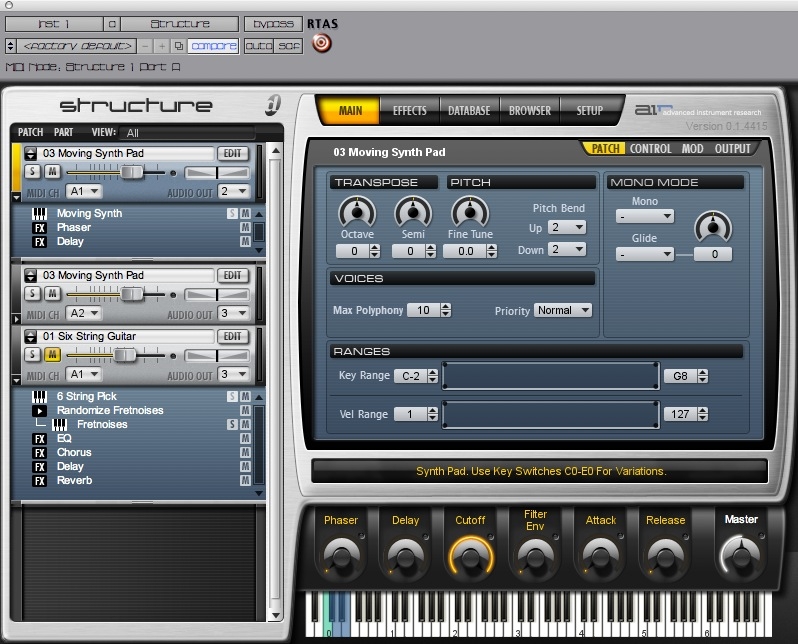Open the MOD sub-tab
The height and width of the screenshot is (644, 798).
[692, 149]
